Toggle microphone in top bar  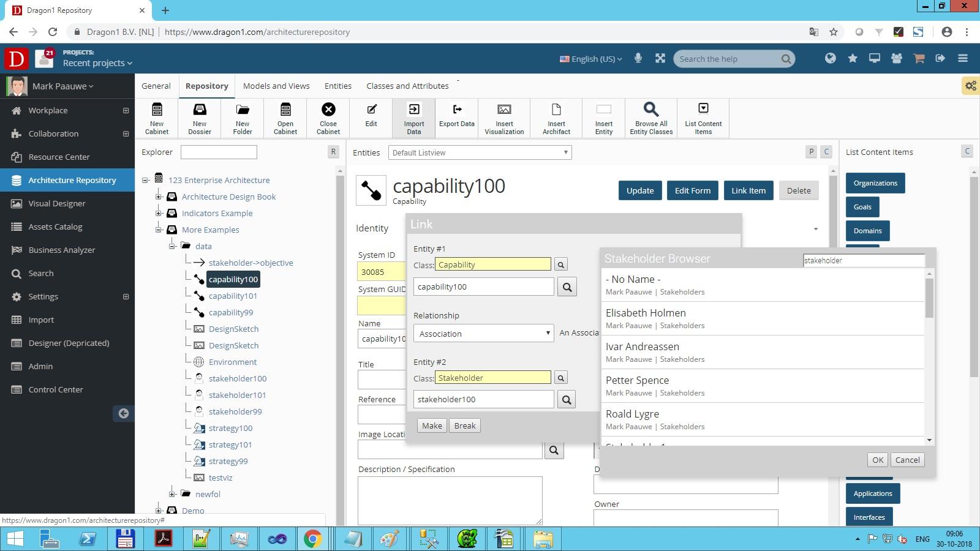[638, 58]
